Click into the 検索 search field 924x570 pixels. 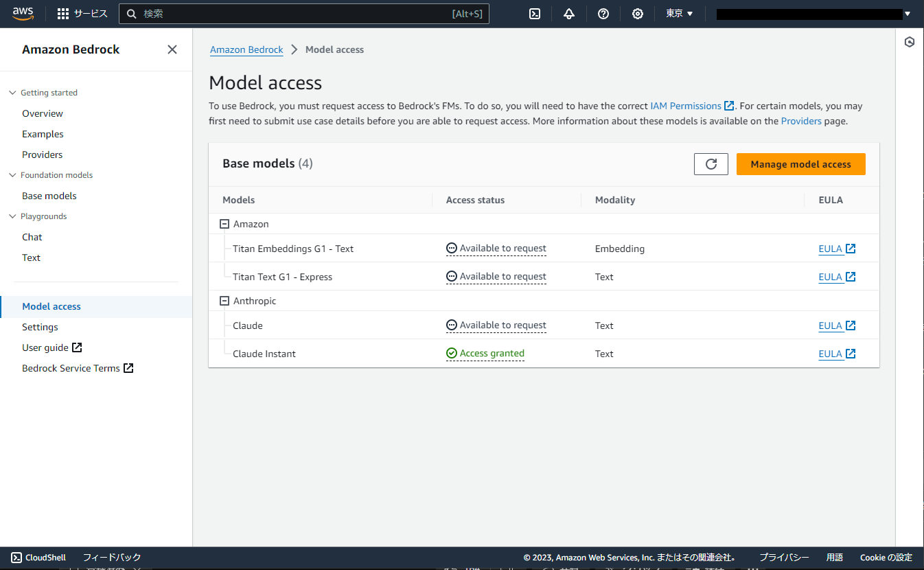303,14
